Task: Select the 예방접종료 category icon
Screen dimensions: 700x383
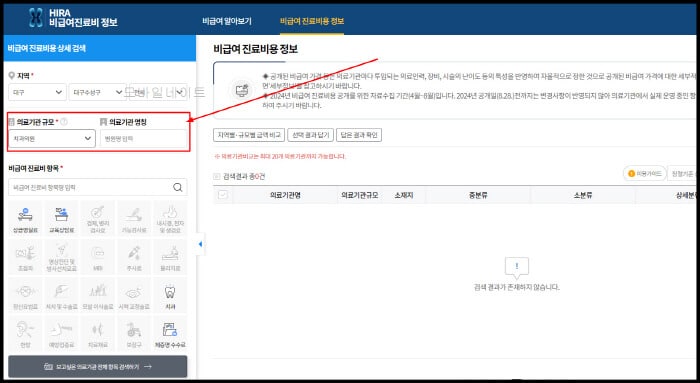Action: tap(62, 333)
